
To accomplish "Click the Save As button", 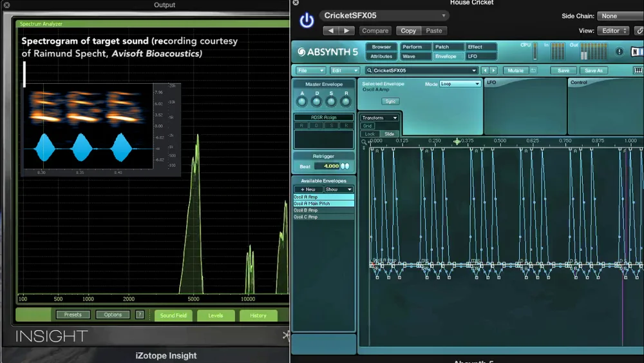I will [x=594, y=71].
